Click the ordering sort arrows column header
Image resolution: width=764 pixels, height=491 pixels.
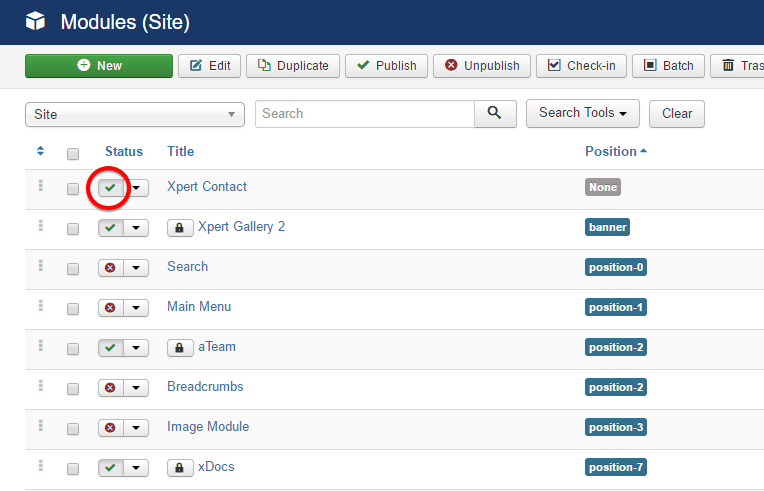pos(41,151)
